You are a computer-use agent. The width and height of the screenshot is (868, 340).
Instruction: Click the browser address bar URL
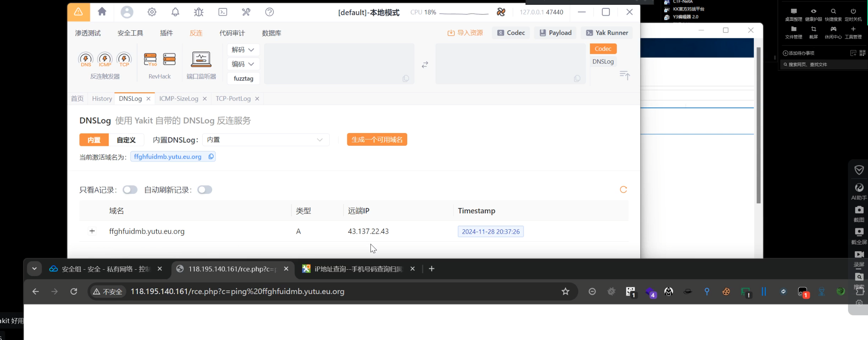[x=237, y=291]
